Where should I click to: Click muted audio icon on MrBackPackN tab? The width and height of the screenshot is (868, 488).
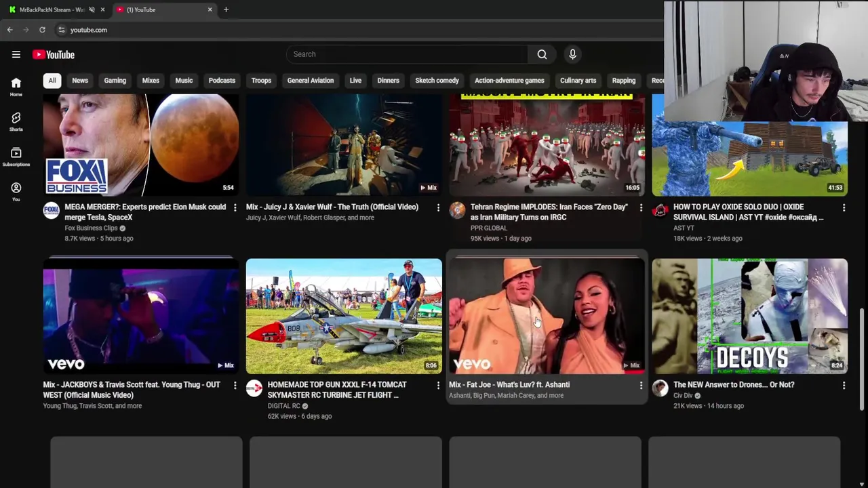click(92, 9)
